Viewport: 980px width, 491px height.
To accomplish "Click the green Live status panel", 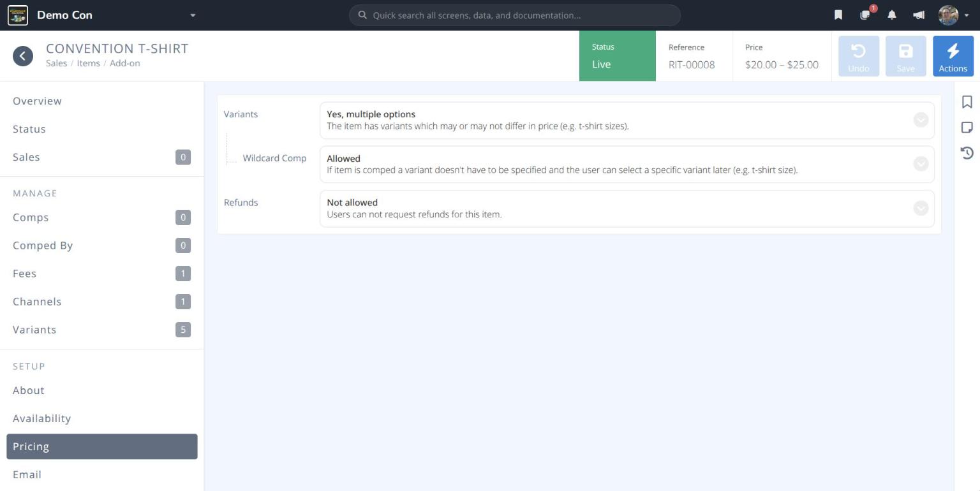I will pos(618,56).
